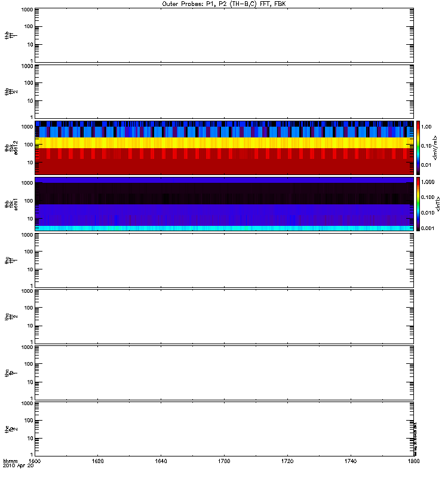Click the mV/m color bar of the edc12 panel
The height and width of the screenshot is (478, 448).
point(418,148)
